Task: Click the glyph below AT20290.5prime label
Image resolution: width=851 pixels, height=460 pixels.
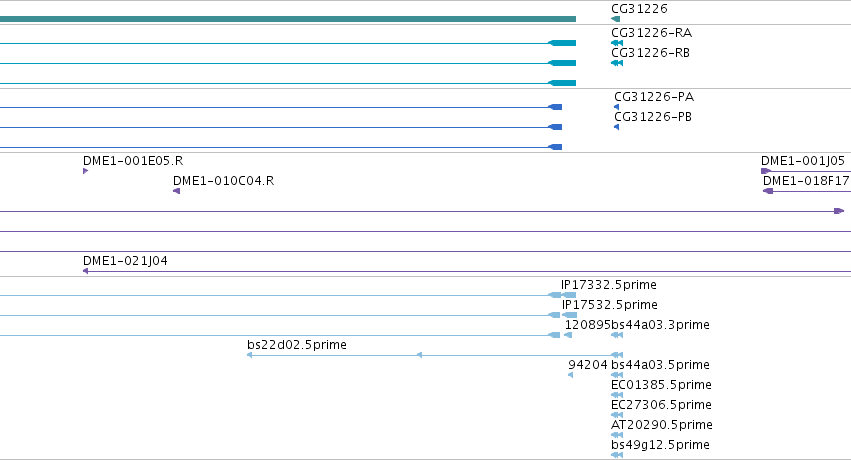Action: (x=617, y=435)
